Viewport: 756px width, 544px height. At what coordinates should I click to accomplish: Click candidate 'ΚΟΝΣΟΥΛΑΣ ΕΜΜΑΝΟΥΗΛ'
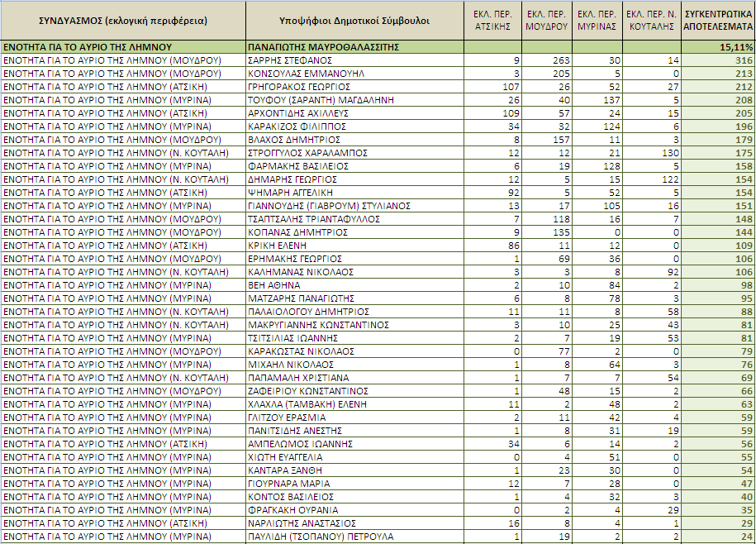coord(307,74)
